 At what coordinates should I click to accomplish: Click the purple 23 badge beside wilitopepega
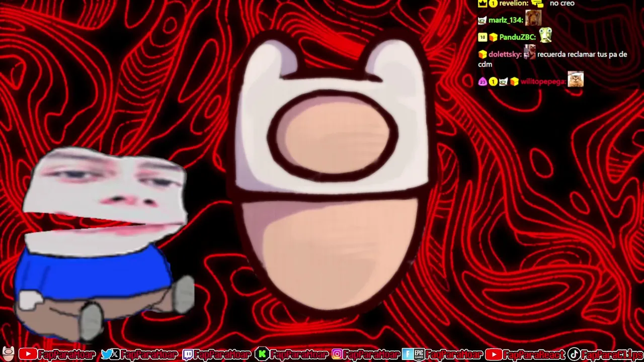(482, 81)
